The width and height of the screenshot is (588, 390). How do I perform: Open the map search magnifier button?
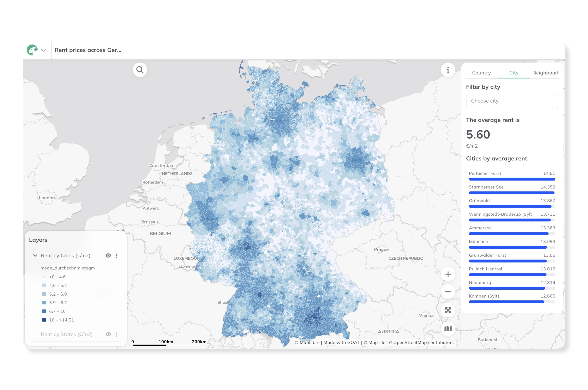[140, 70]
